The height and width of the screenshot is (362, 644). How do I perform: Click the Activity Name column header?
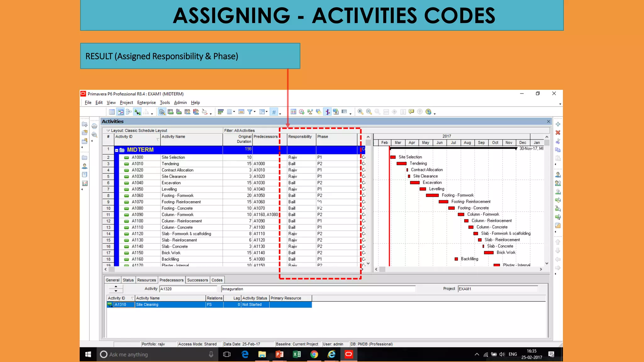[x=173, y=137]
